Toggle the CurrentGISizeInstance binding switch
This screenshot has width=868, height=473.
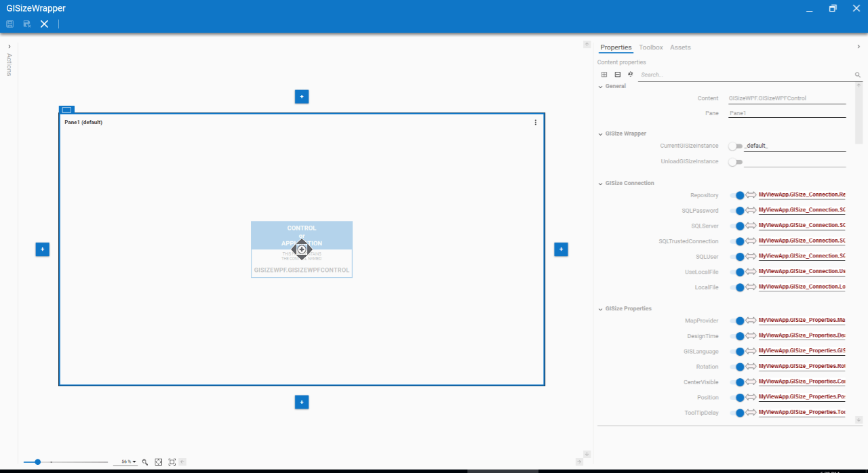pyautogui.click(x=735, y=146)
